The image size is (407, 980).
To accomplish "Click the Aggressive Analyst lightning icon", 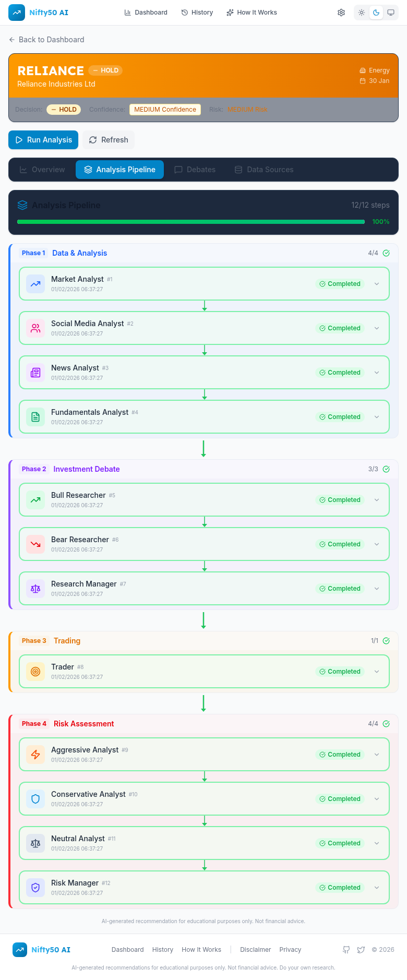I will 35,755.
